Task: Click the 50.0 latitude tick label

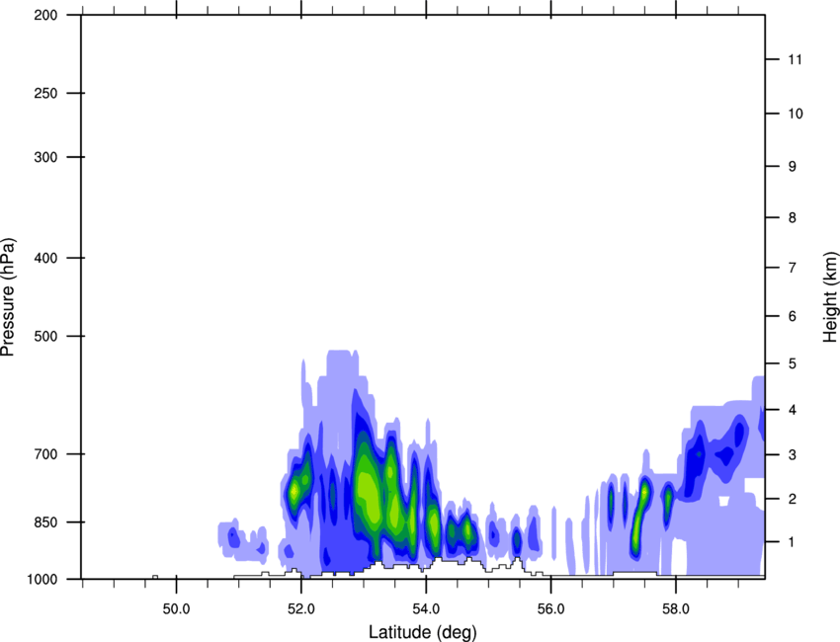Action: point(176,609)
